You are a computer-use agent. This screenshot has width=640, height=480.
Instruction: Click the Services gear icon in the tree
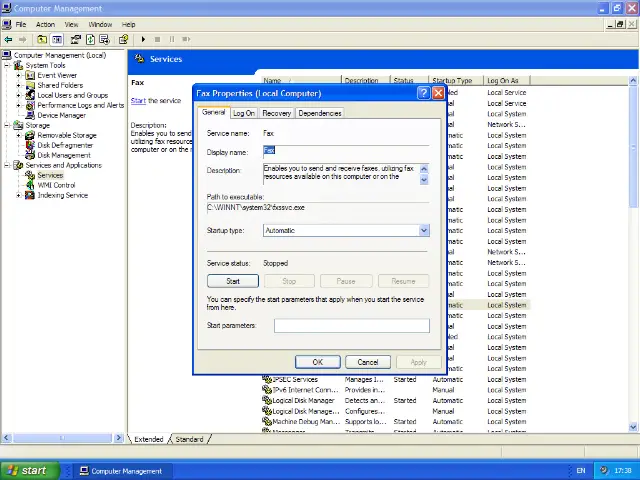click(x=30, y=175)
